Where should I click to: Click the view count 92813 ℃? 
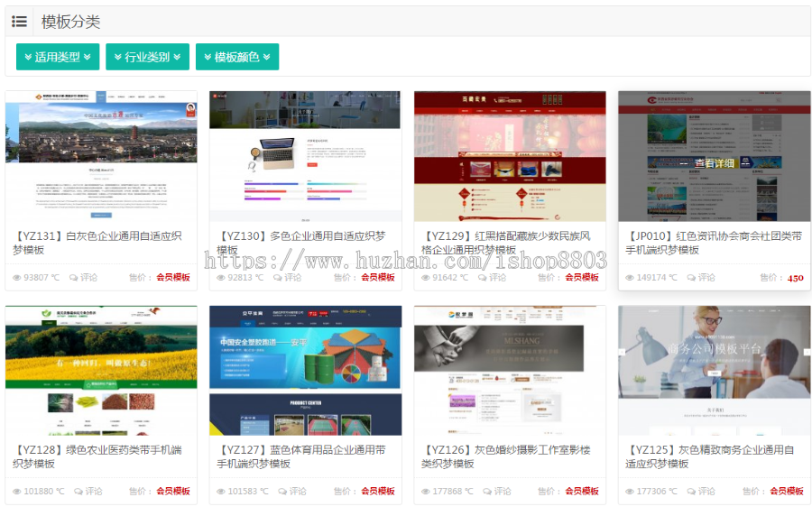point(245,278)
